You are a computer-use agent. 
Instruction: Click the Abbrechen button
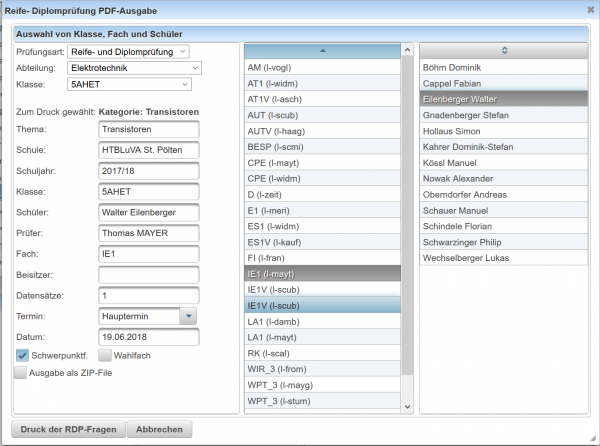tap(159, 429)
